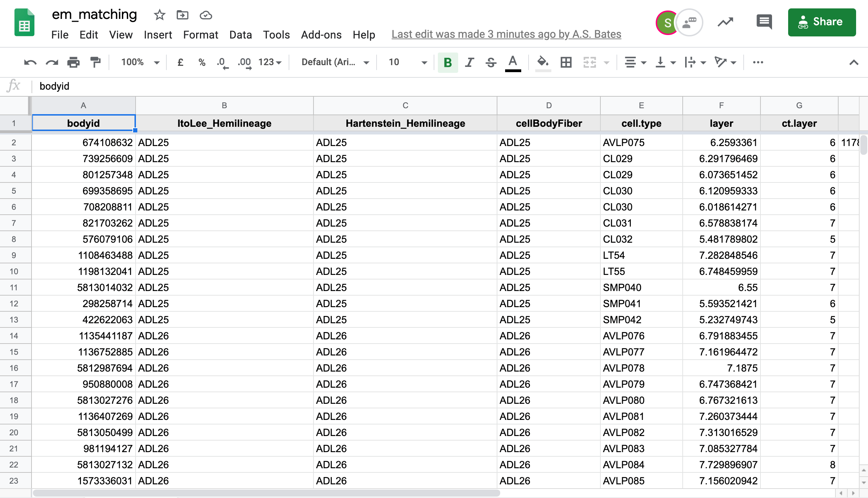The height and width of the screenshot is (498, 868).
Task: Click cell A2 containing bodyid 674108632
Action: [x=83, y=143]
